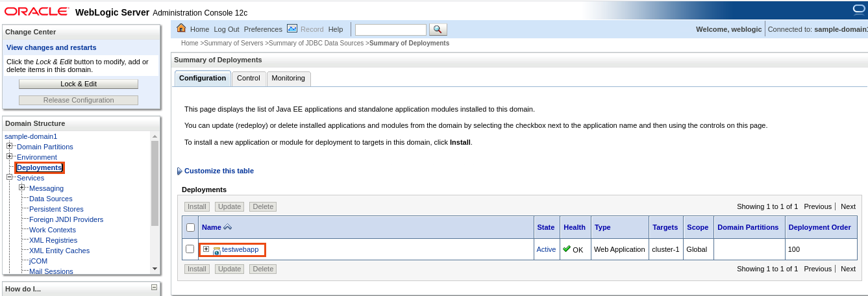Open XML Entity Caches tree item
This screenshot has height=296, width=868.
tap(60, 251)
